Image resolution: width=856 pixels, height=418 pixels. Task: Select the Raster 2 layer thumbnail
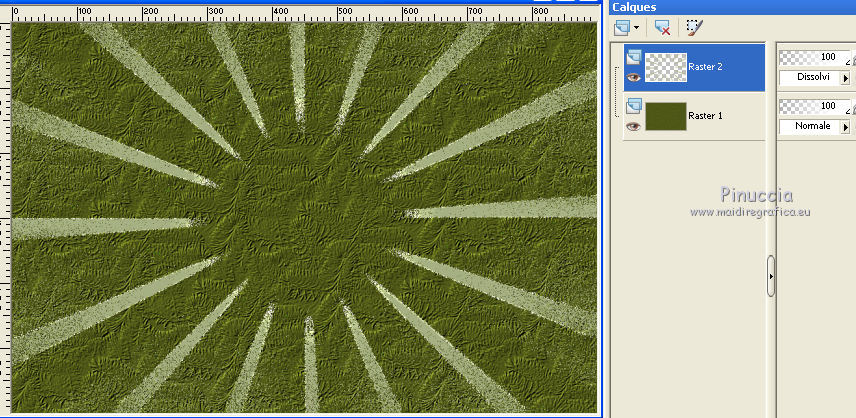pyautogui.click(x=665, y=67)
